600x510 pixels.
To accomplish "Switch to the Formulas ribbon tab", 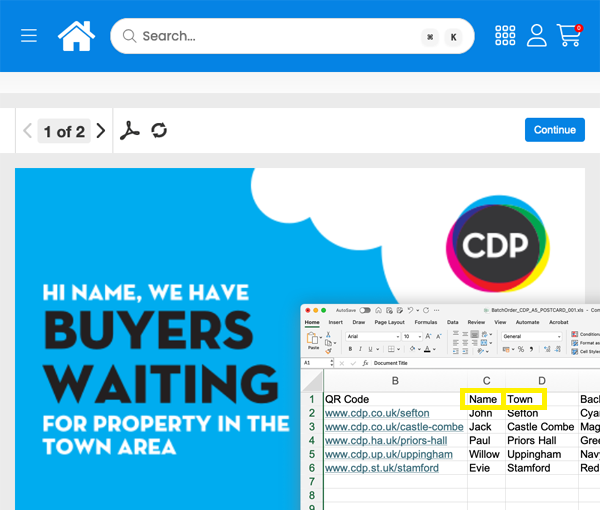I will pos(426,323).
